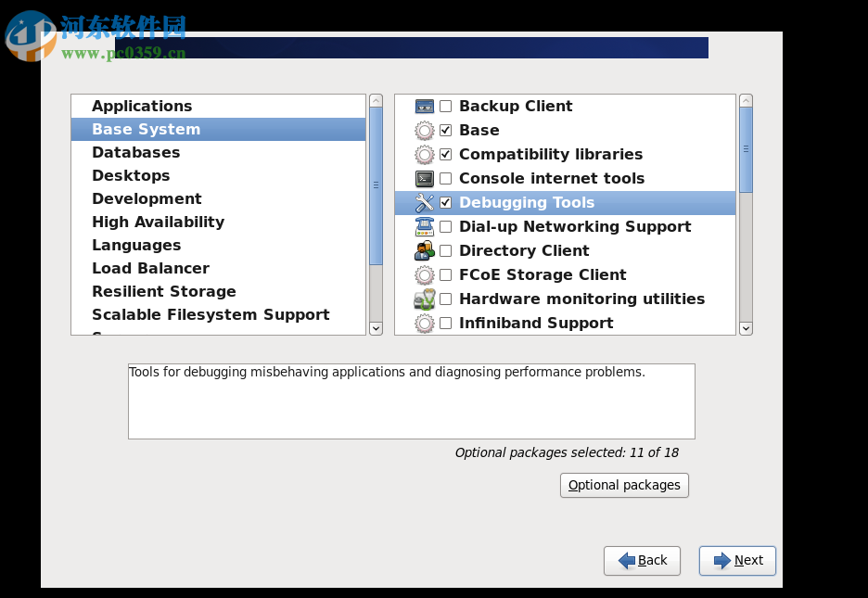Click the Next button

pyautogui.click(x=737, y=560)
